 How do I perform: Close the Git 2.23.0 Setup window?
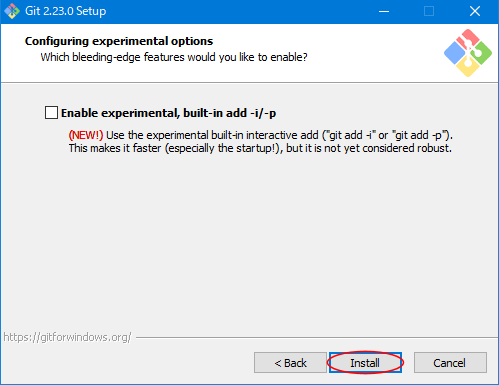tap(475, 11)
